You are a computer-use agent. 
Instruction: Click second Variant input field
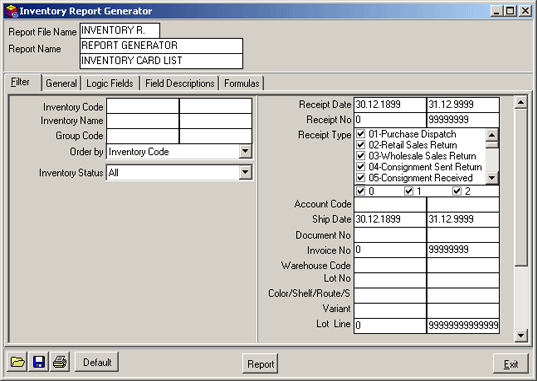point(463,310)
